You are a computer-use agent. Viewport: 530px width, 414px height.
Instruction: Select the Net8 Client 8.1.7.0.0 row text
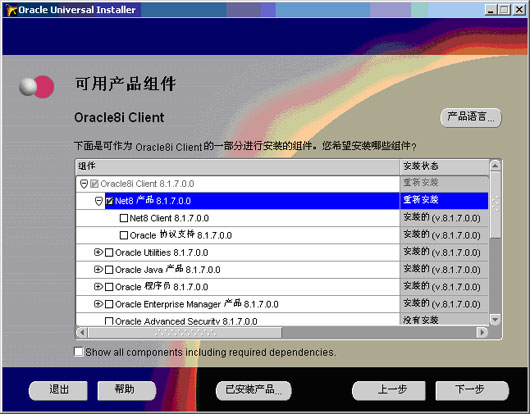(x=169, y=218)
